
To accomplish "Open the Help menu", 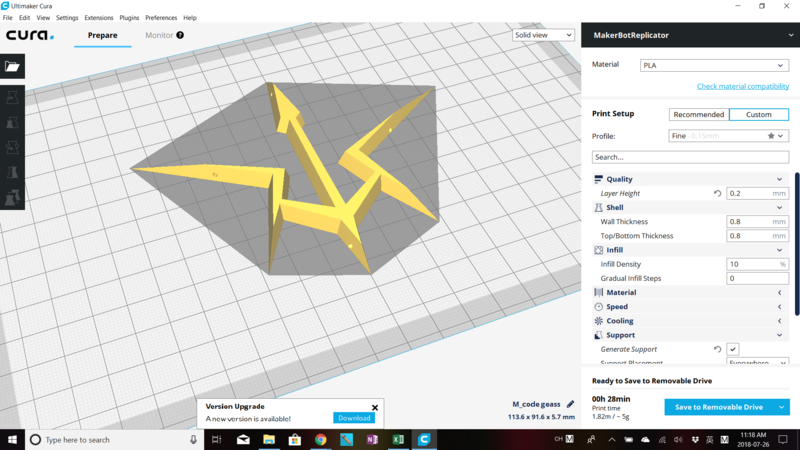I will (190, 17).
